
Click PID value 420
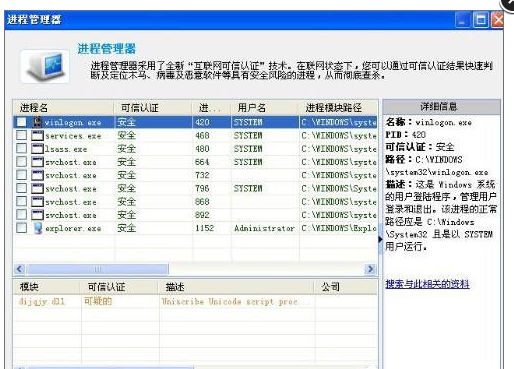pyautogui.click(x=202, y=122)
